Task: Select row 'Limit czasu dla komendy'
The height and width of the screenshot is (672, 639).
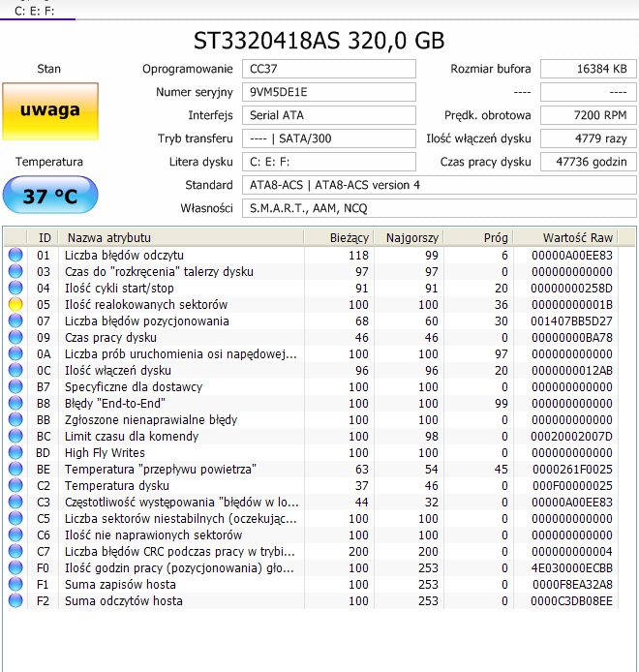Action: point(311,437)
